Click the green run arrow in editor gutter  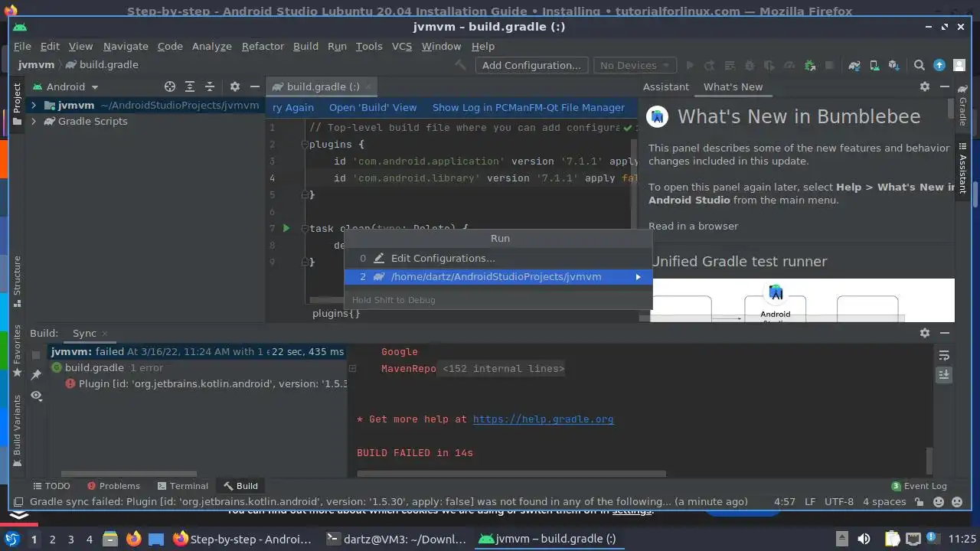pos(286,228)
